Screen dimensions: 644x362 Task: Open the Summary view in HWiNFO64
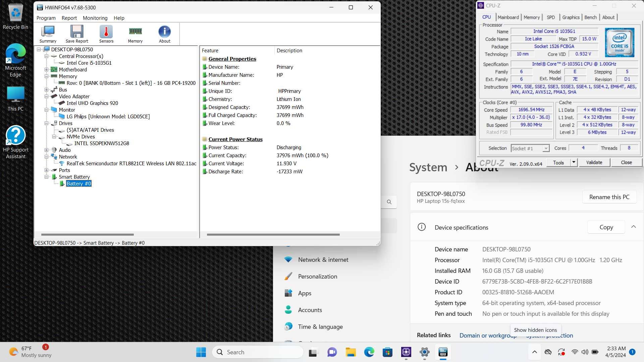(48, 34)
